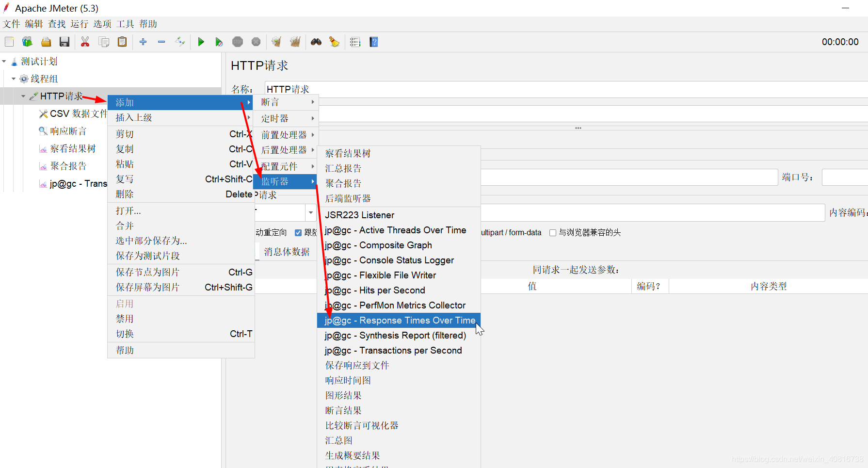The height and width of the screenshot is (468, 868).
Task: Collapse the 线程组 tree node arrow
Action: (14, 79)
